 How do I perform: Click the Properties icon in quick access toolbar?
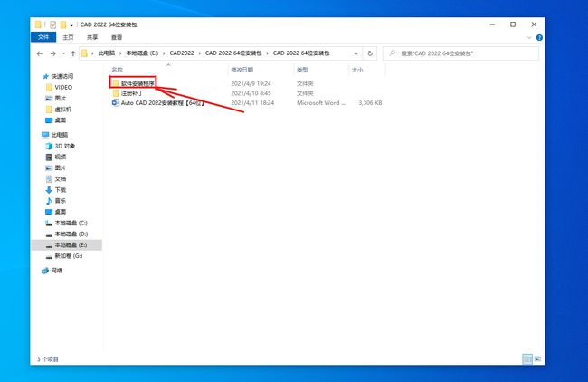(52, 24)
